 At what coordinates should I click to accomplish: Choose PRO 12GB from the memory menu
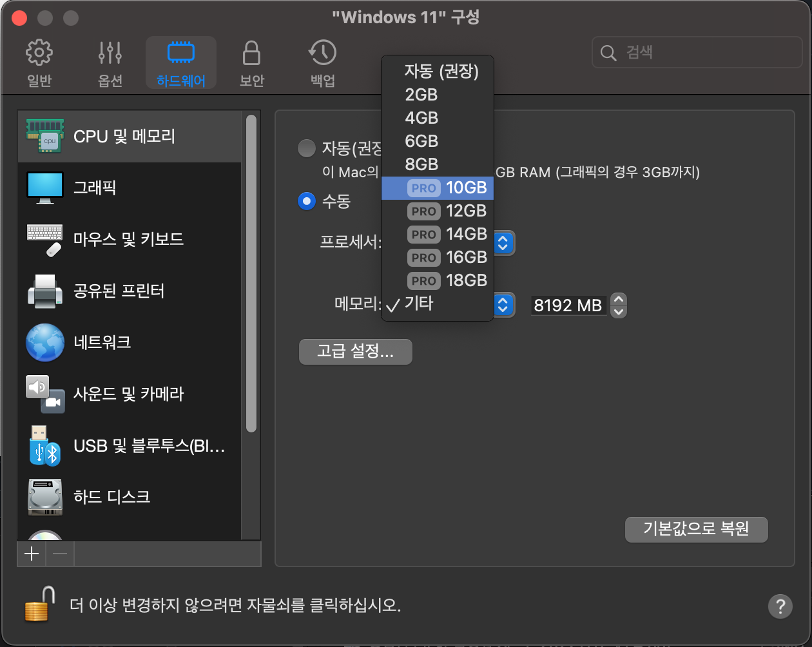coord(438,211)
